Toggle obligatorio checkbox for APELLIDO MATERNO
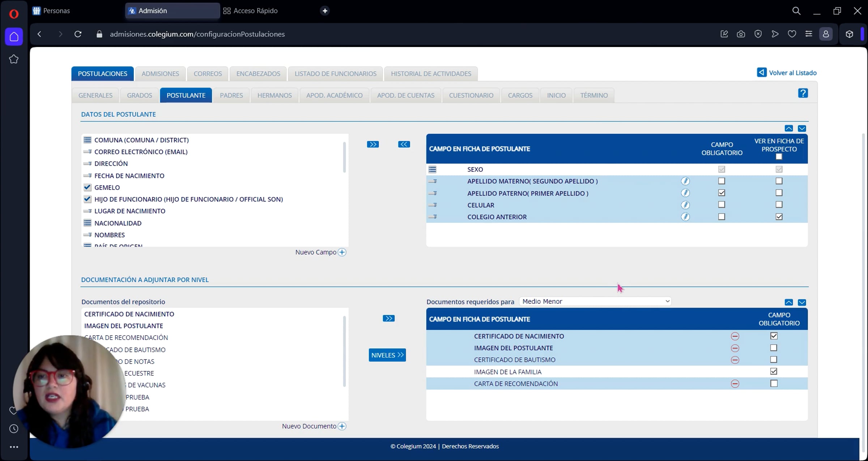Image resolution: width=868 pixels, height=461 pixels. click(722, 181)
